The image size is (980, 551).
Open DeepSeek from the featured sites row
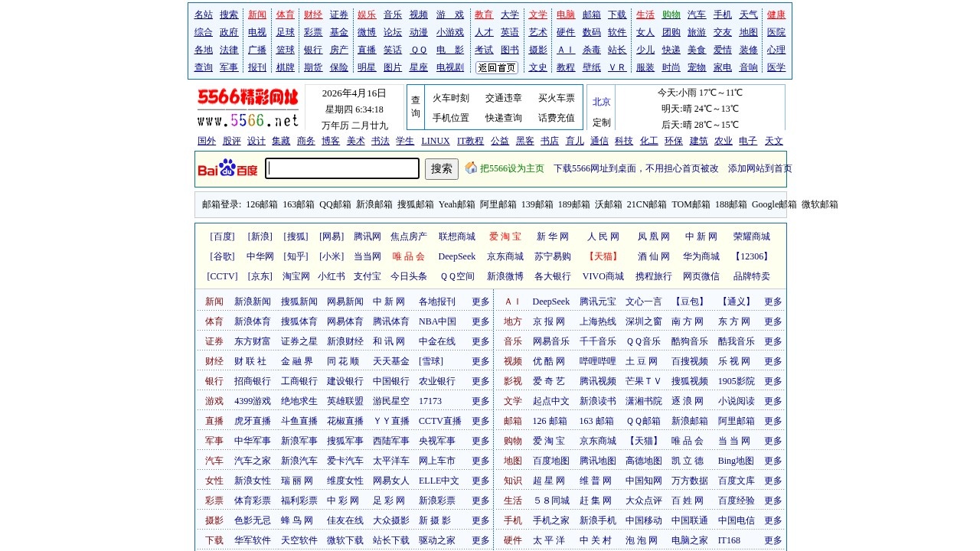click(456, 256)
